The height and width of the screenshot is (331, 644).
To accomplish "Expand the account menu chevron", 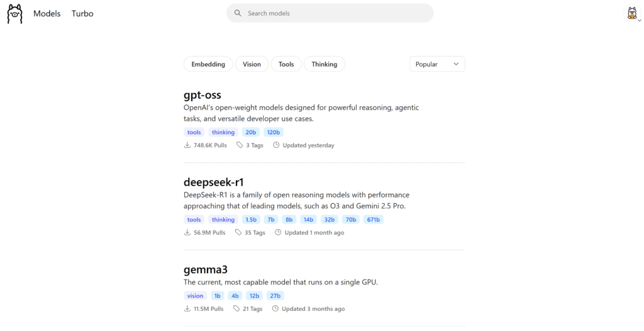I will coord(639,20).
